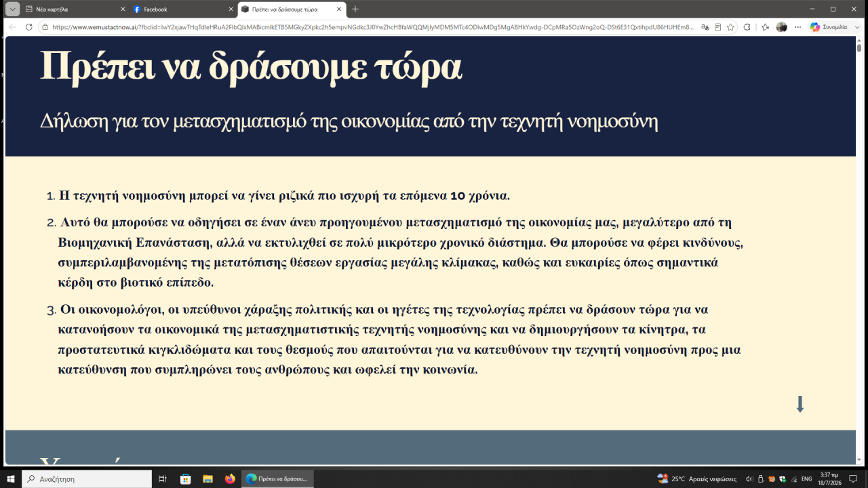Close the Πρέπει να δράσουμε τώρα tab

coord(339,9)
